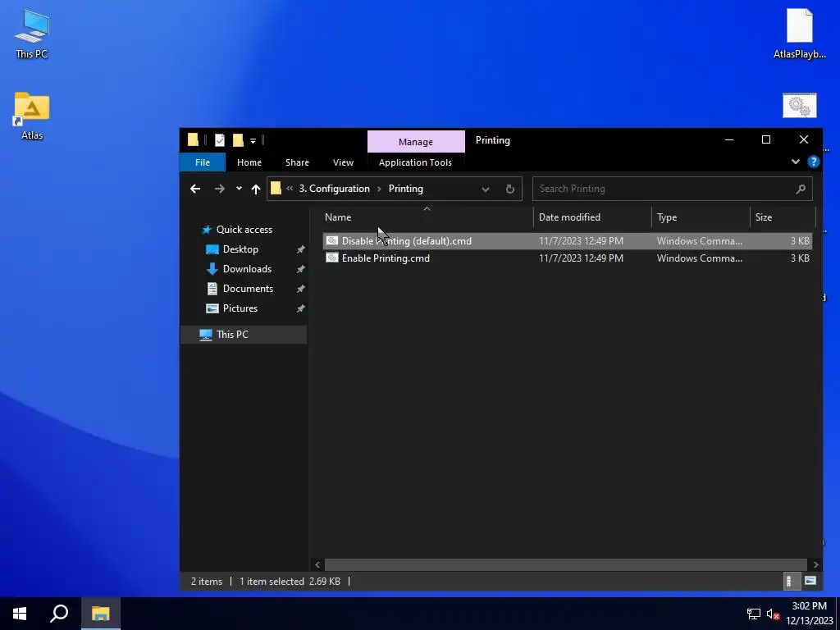Open the muted volume tray icon

point(773,614)
